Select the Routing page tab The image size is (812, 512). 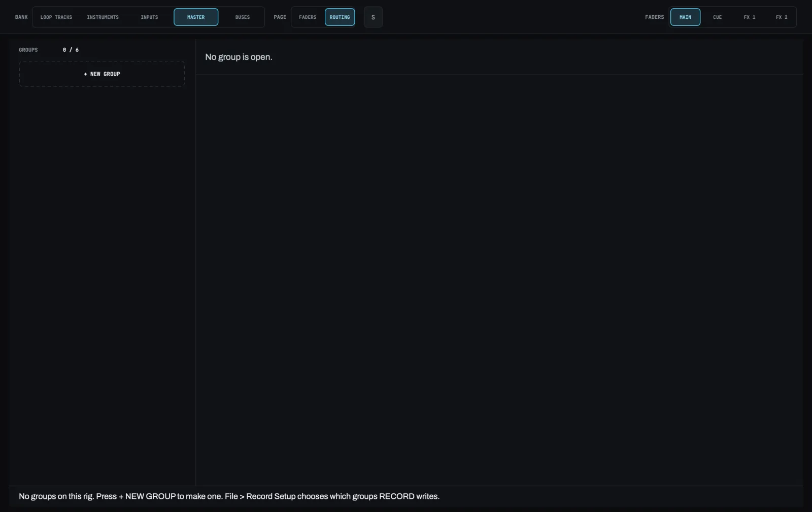click(x=340, y=17)
